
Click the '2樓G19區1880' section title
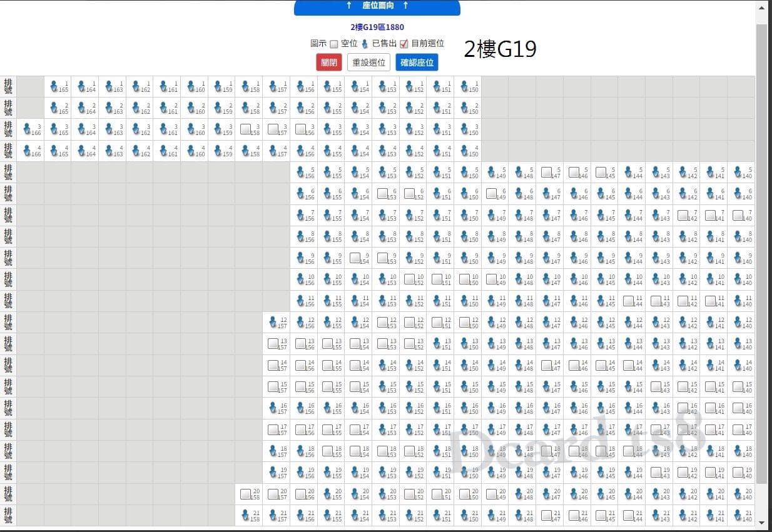click(x=377, y=27)
